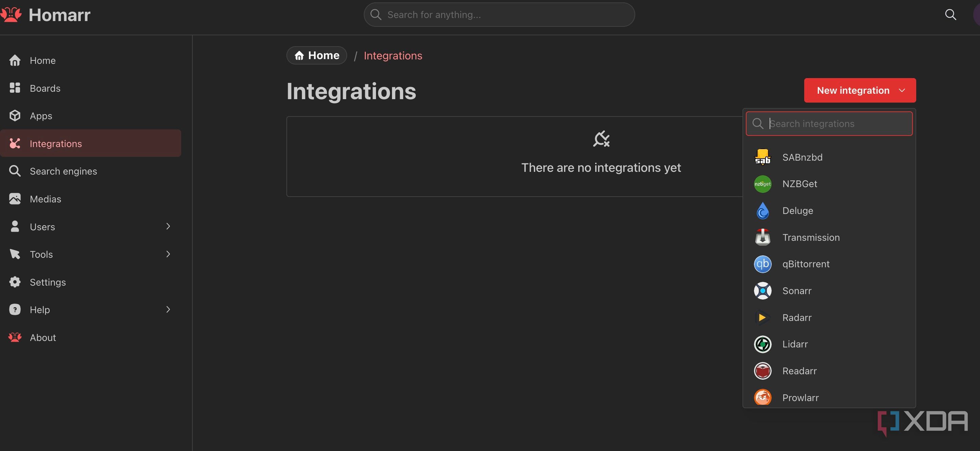Screen dimensions: 980x451
Task: Expand the Help submenu chevron
Action: [168, 309]
